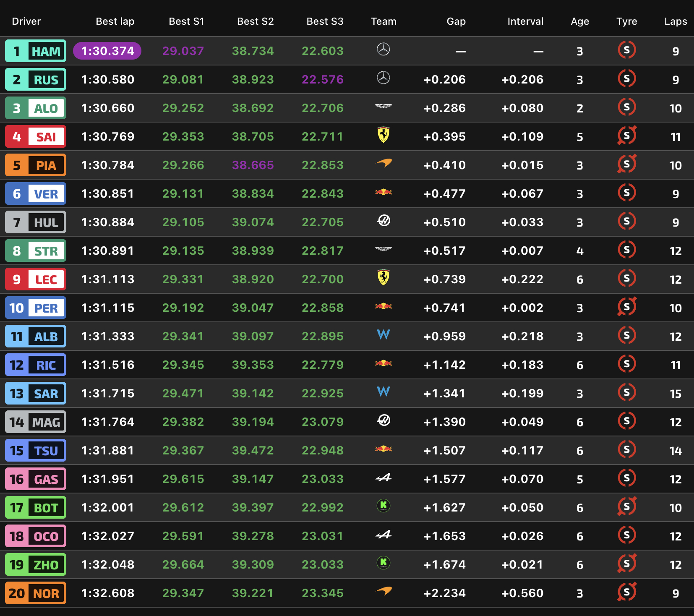This screenshot has width=694, height=616.
Task: Open the TSU driver badge
Action: [x=36, y=451]
